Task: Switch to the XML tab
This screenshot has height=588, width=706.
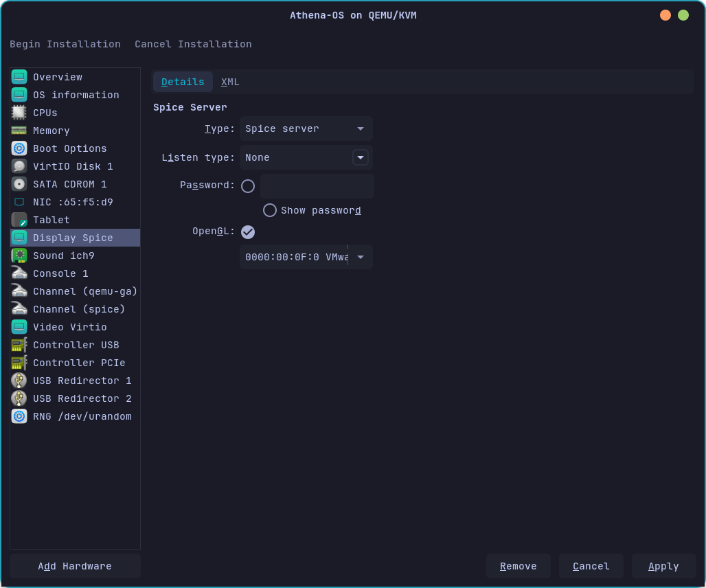Action: (x=230, y=81)
